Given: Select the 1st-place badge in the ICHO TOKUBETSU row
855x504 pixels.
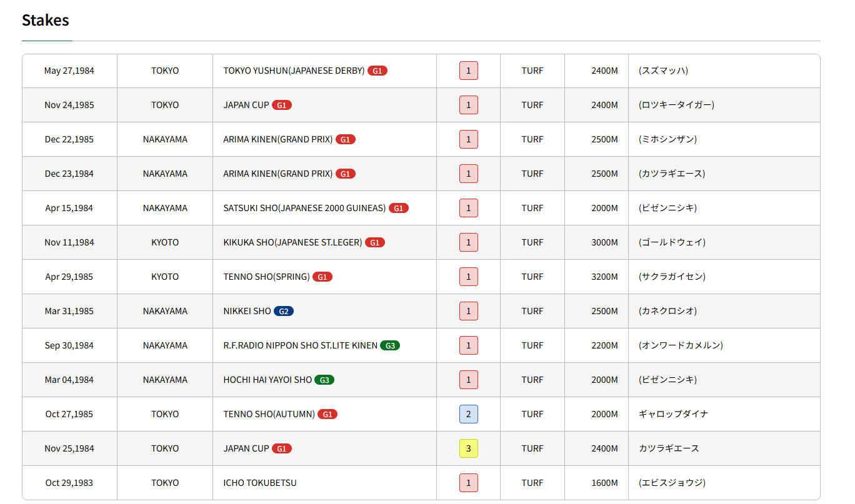Looking at the screenshot, I should pyautogui.click(x=469, y=483).
